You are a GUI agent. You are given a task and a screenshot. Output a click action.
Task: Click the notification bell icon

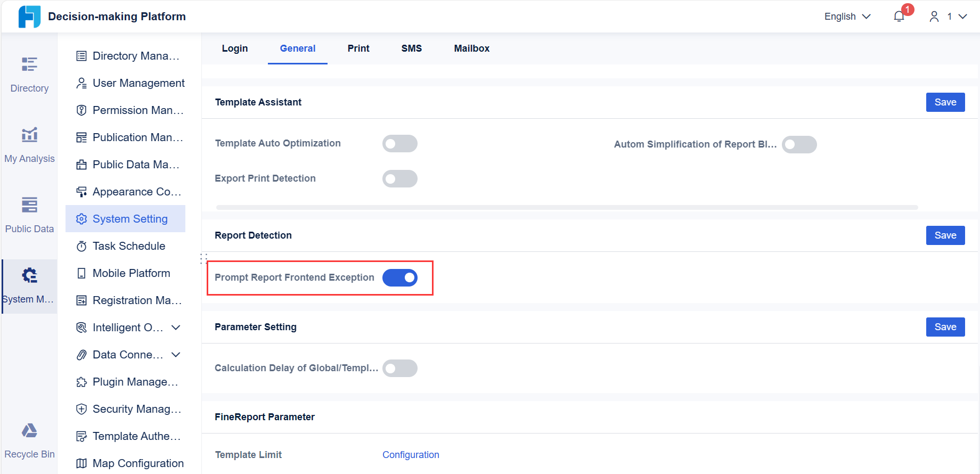(x=899, y=17)
